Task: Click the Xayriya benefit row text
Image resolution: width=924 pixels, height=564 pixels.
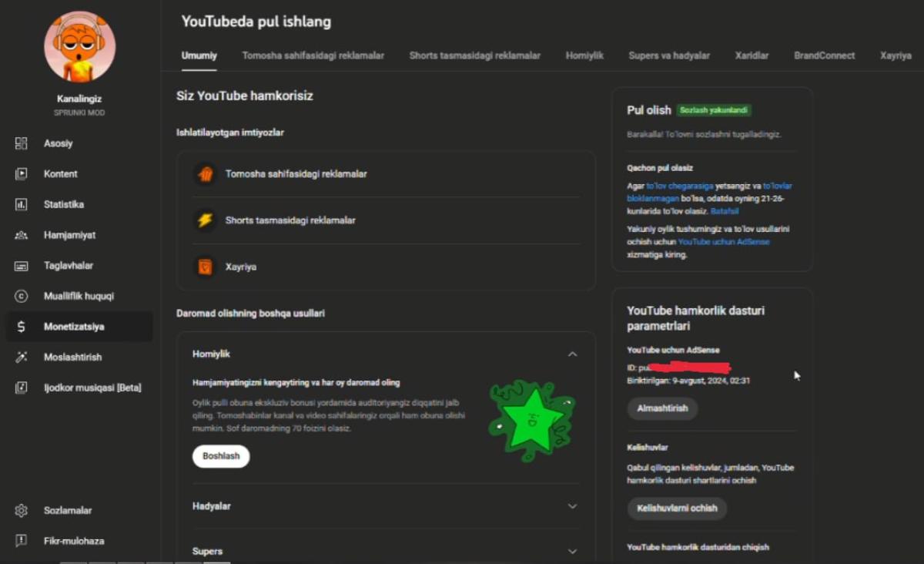Action: point(241,267)
